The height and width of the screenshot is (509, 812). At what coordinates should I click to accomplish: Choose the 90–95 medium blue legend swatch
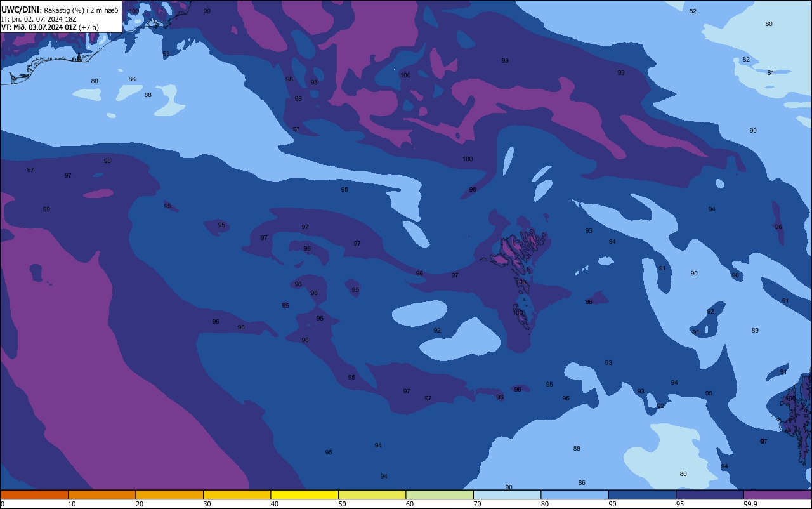click(642, 494)
